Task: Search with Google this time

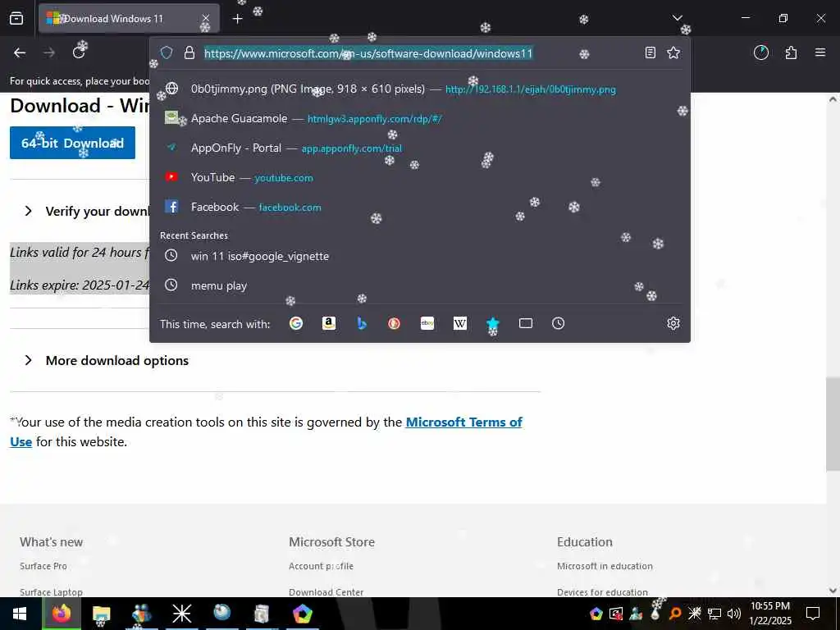Action: pos(295,323)
